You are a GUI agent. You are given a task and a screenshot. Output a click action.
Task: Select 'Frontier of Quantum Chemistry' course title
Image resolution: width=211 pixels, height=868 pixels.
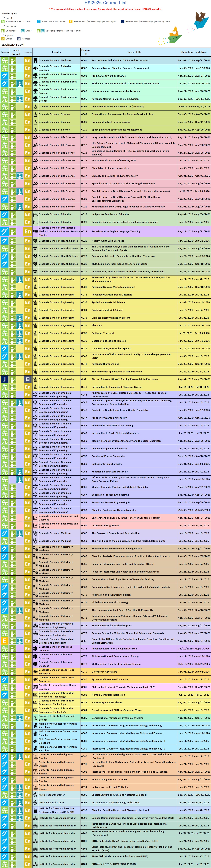click(109, 418)
